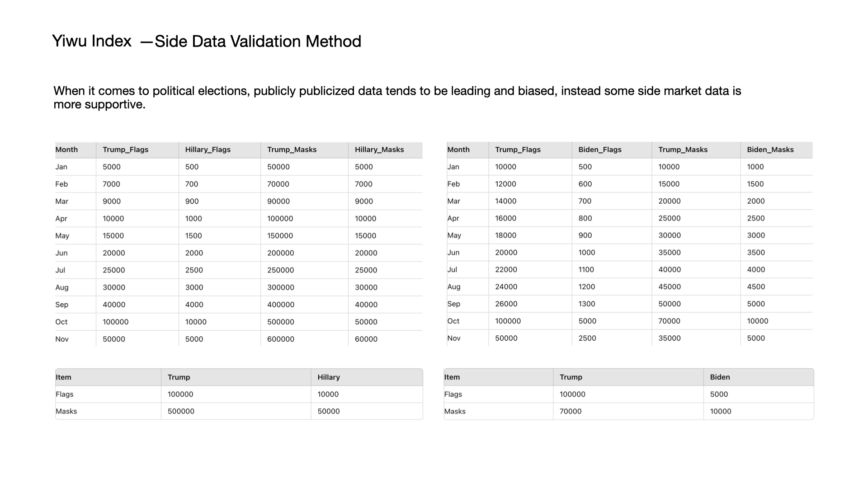
Task: Click the intro paragraph about political elections
Action: 397,97
